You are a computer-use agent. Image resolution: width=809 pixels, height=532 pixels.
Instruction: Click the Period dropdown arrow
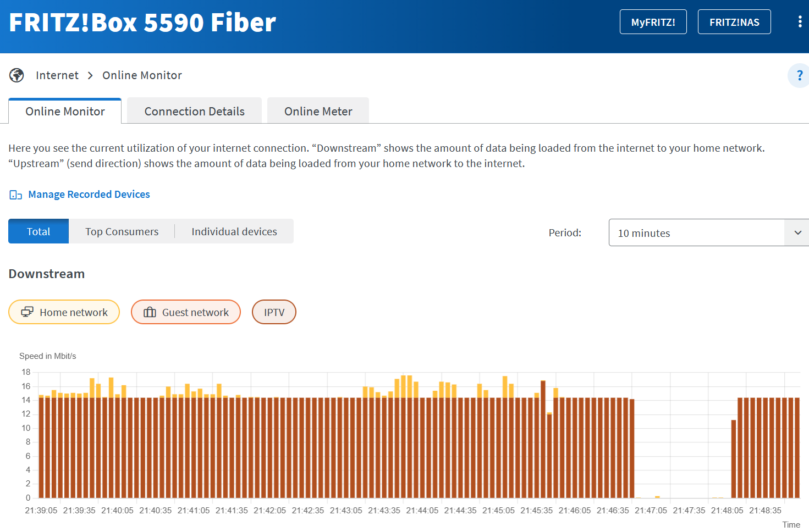(797, 233)
